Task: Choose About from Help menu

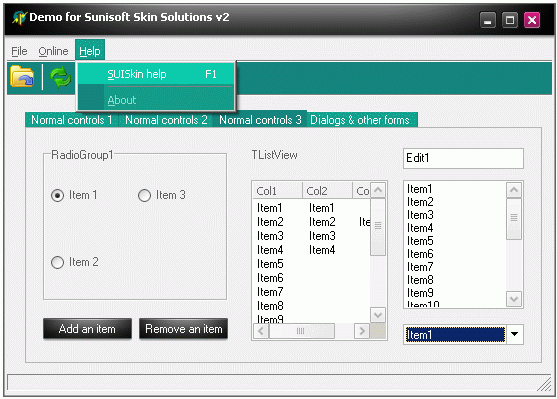Action: pyautogui.click(x=156, y=100)
